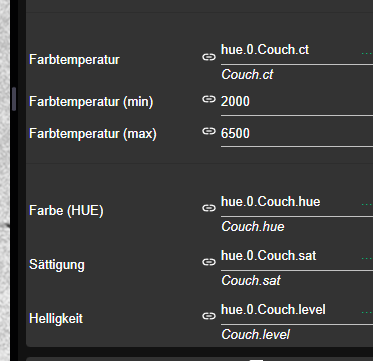Open object selector dots for hue.0.Couch.ct

click(367, 53)
